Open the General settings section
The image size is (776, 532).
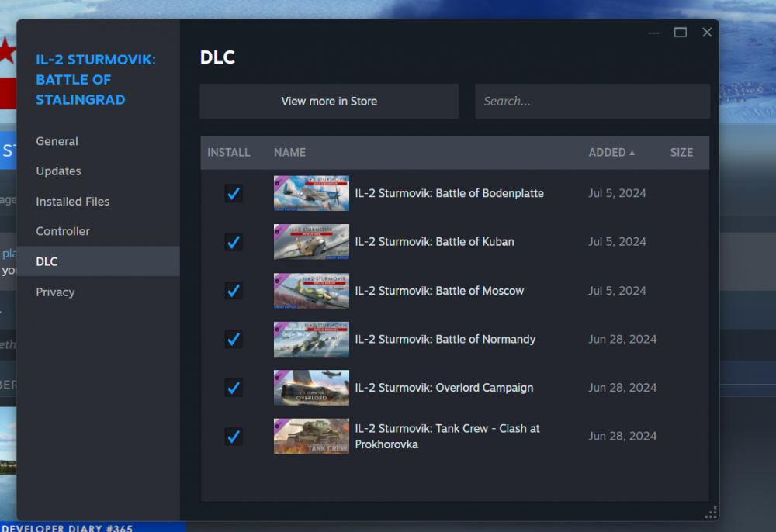[x=57, y=141]
